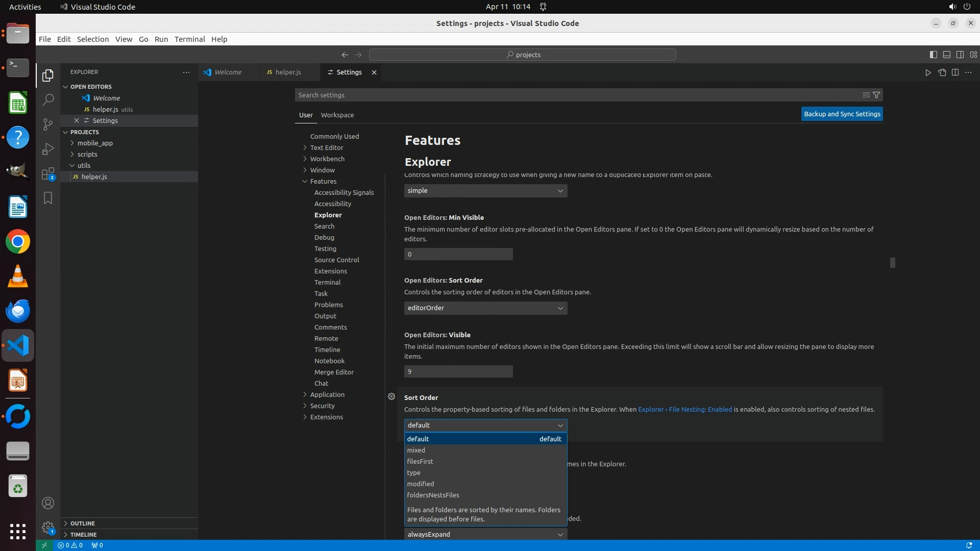Select filesFirst in Sort Order dropdown
Image resolution: width=980 pixels, height=551 pixels.
click(x=420, y=461)
